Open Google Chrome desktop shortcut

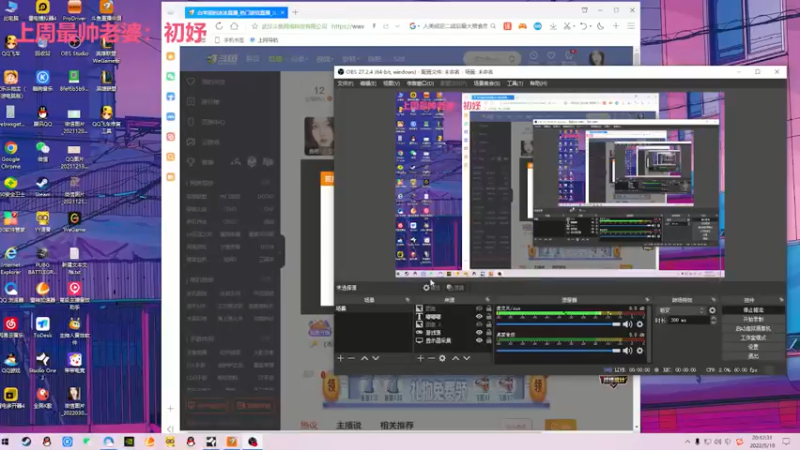11,156
